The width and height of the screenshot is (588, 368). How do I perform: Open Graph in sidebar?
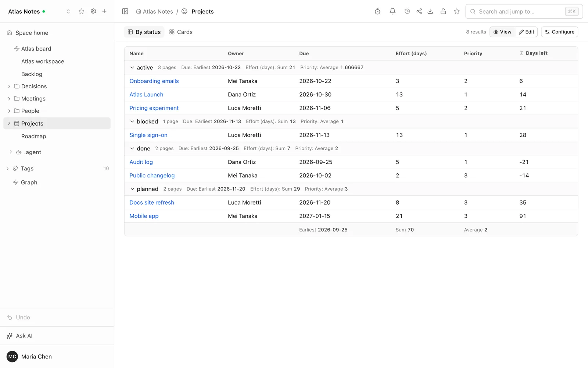click(x=29, y=183)
